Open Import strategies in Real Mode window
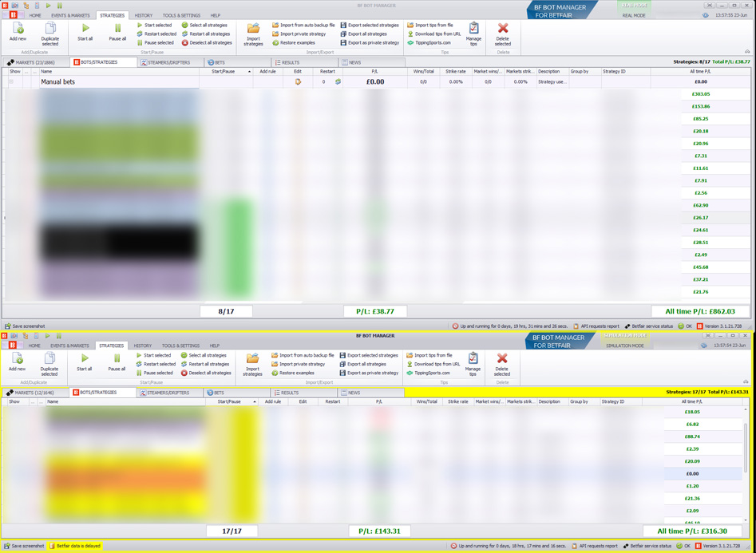Viewport: 756px width, 553px height. tap(253, 34)
